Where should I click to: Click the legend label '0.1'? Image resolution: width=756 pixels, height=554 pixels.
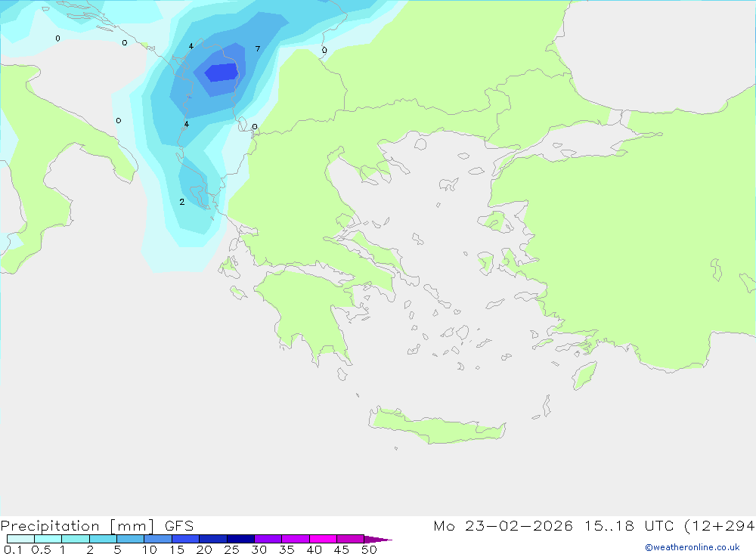[13, 549]
